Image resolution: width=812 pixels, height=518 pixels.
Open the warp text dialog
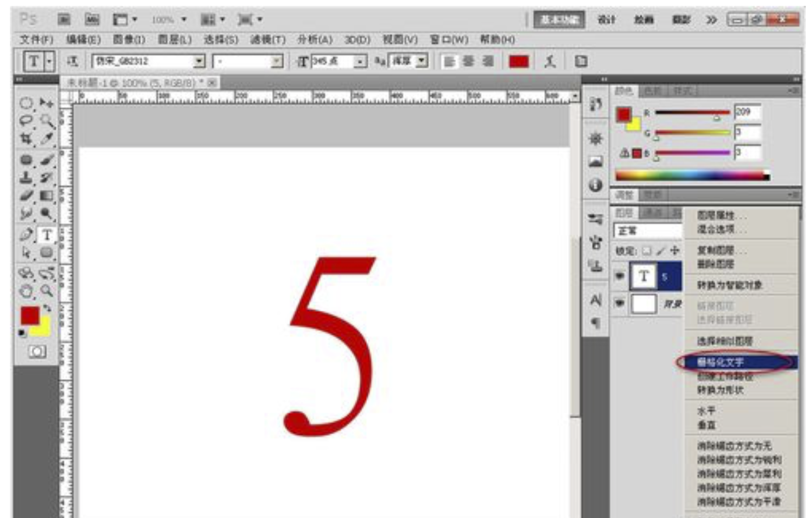click(549, 61)
